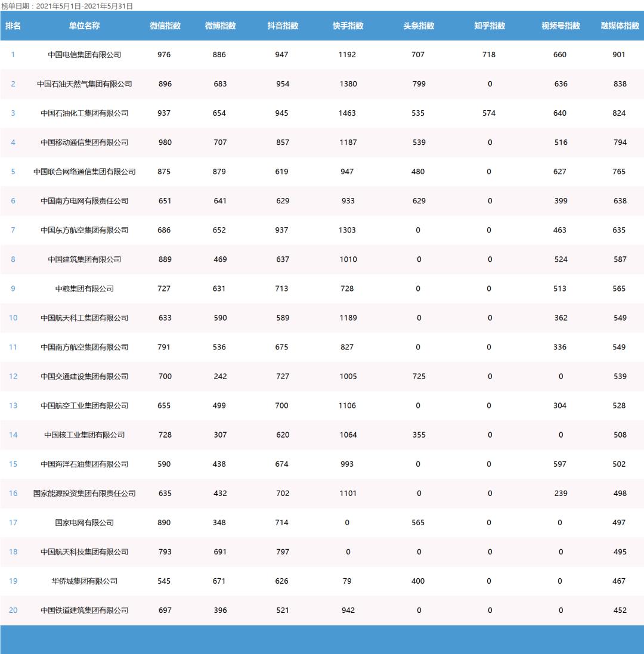
Task: Open 中国移动通信集团有限公司 row name
Action: pyautogui.click(x=84, y=142)
